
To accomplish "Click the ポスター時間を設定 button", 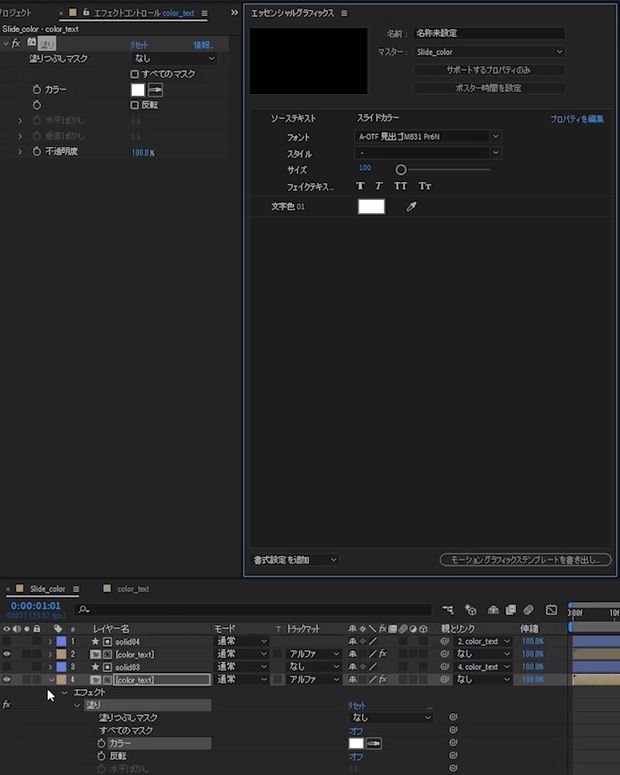I will (x=489, y=88).
